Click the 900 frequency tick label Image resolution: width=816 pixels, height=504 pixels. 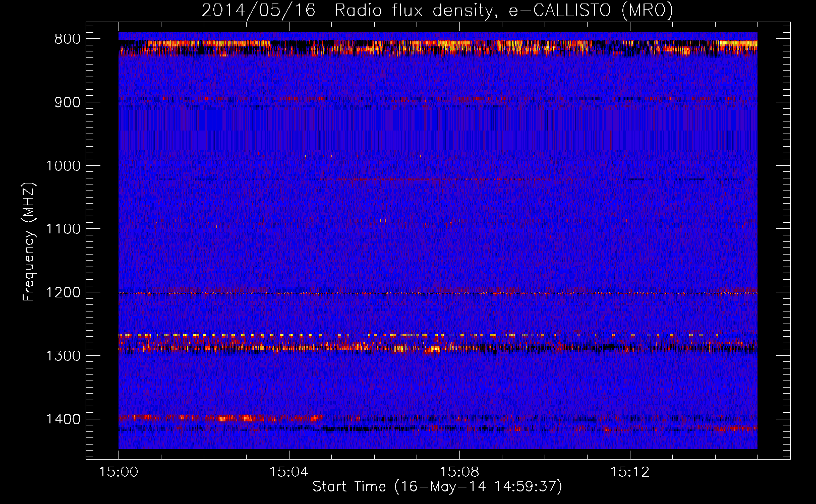(68, 102)
